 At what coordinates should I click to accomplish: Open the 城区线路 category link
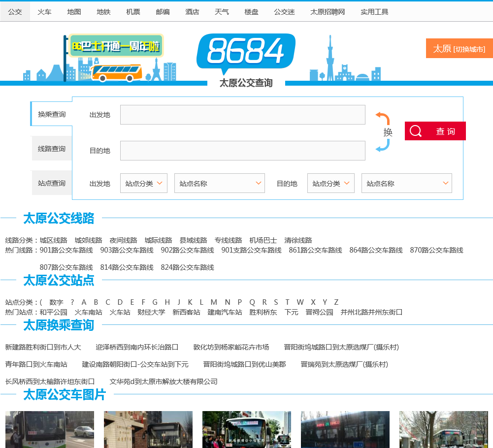click(54, 240)
